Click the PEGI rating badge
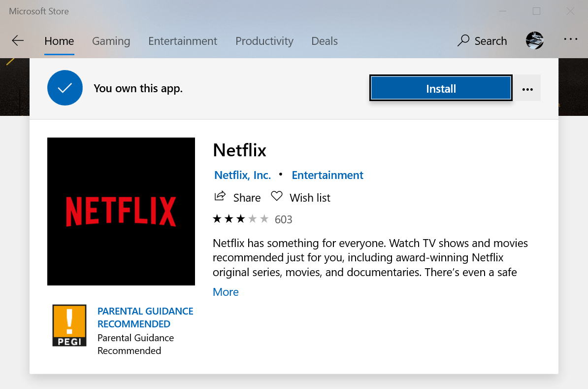This screenshot has width=588, height=389. pyautogui.click(x=69, y=325)
